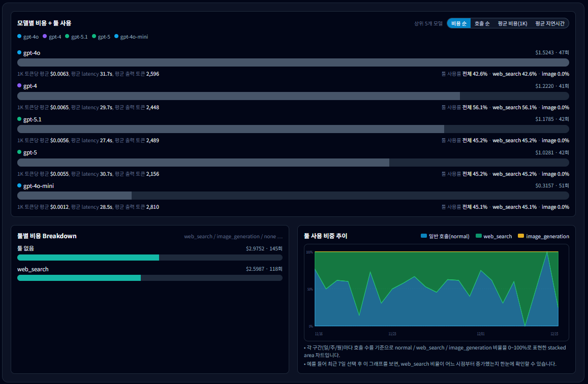The height and width of the screenshot is (384, 588).
Task: Click the 12/15 date label on chart
Action: (x=554, y=334)
